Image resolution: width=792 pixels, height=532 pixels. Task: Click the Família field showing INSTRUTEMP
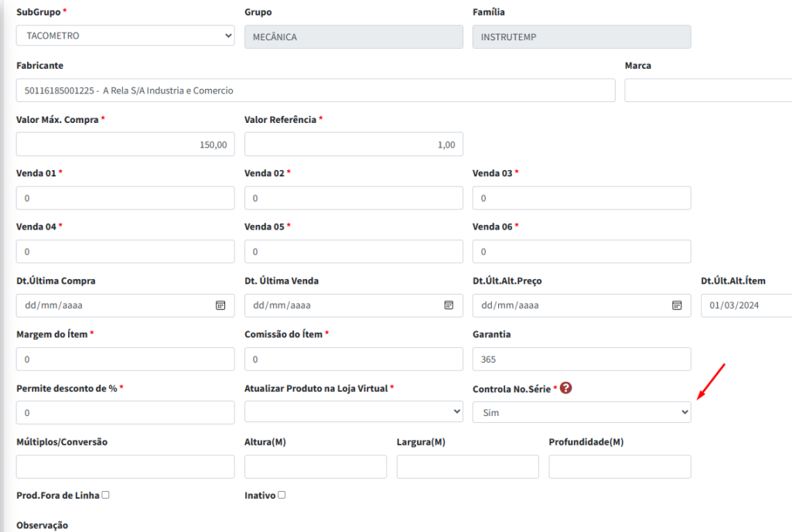(582, 37)
